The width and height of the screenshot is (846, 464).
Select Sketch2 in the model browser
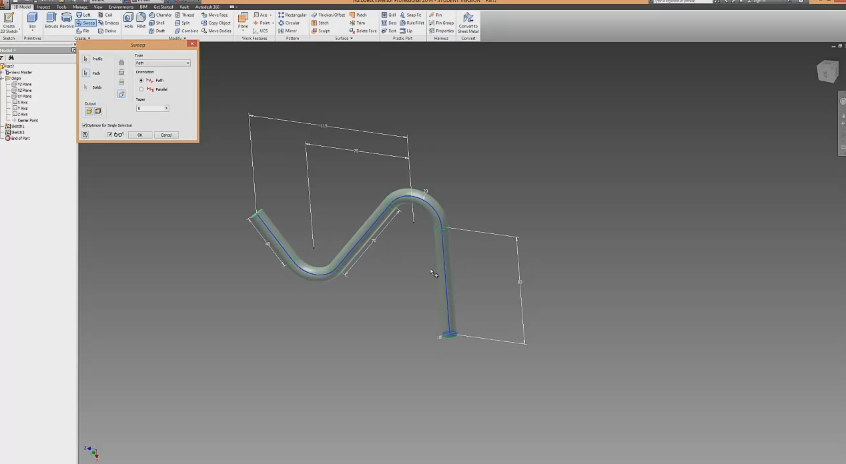click(x=18, y=132)
